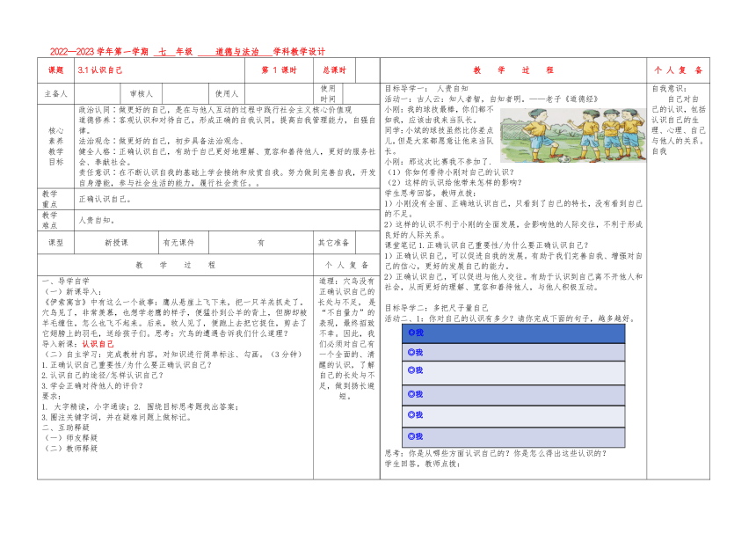Click the 课题 header cell

[56, 70]
